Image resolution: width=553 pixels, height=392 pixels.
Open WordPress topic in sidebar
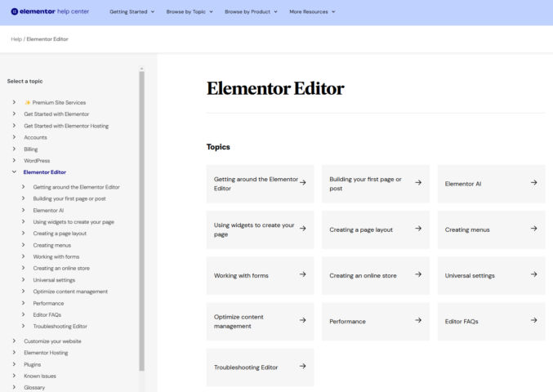pyautogui.click(x=37, y=161)
